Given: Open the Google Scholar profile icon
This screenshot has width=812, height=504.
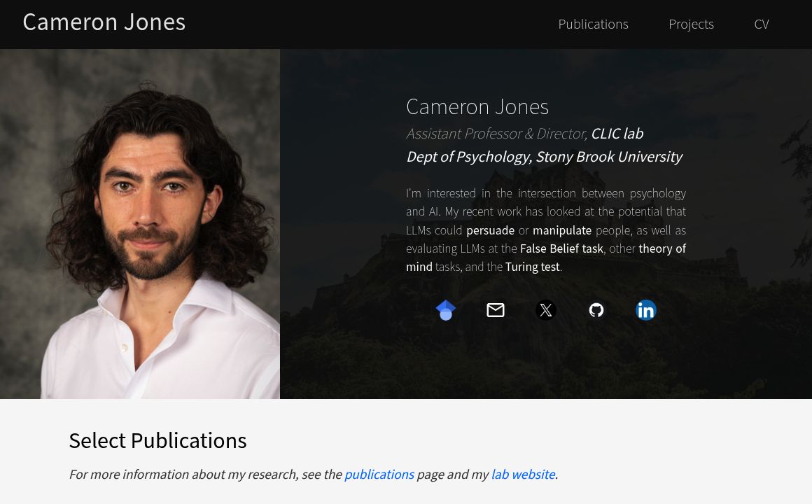Looking at the screenshot, I should pos(445,310).
